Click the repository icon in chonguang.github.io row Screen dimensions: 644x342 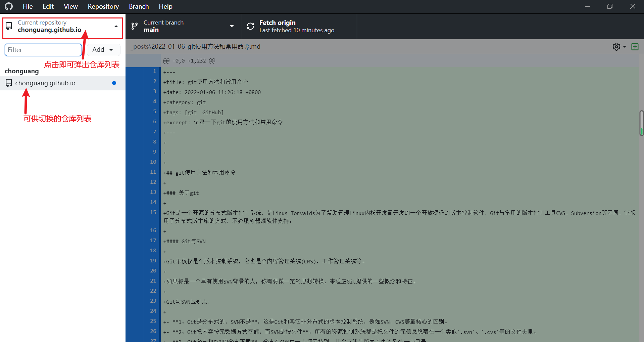(9, 83)
